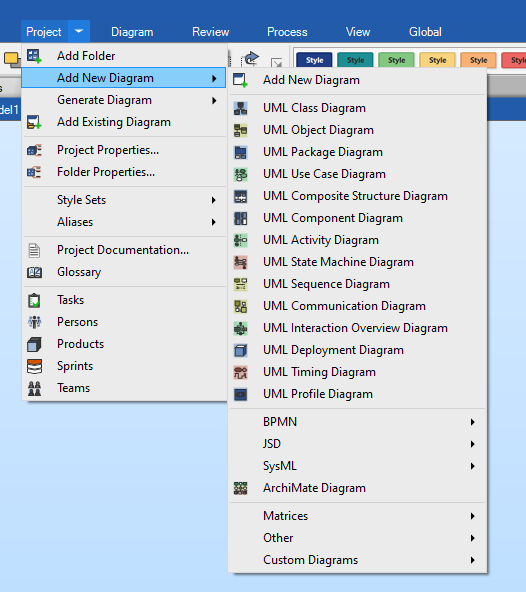Apply the green Style swatch
526x592 pixels.
click(x=396, y=60)
